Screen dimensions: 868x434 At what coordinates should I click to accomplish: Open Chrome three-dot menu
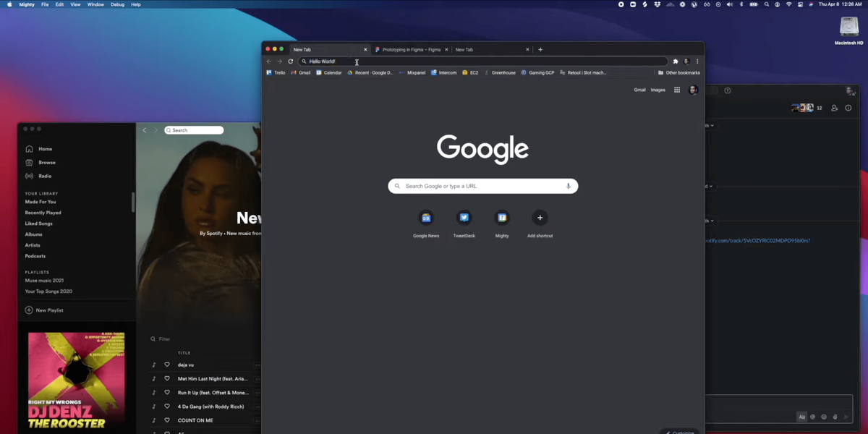click(697, 61)
